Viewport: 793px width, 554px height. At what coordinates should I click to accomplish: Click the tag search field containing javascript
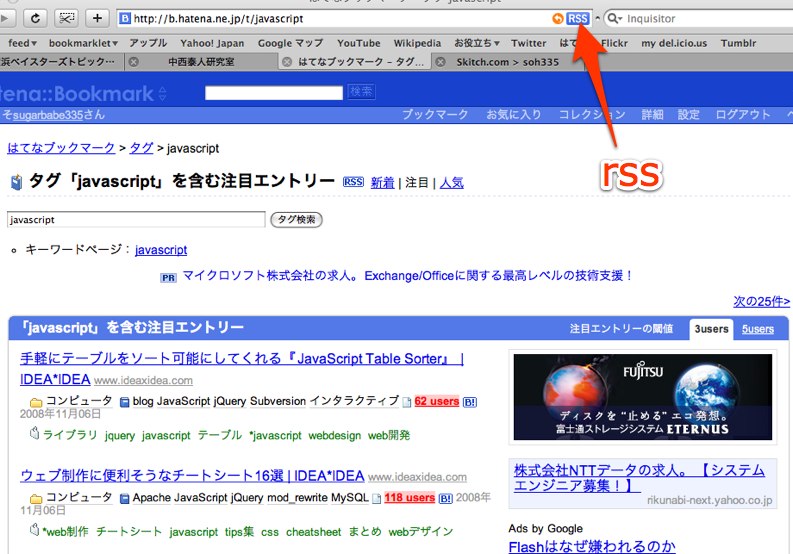(x=136, y=220)
